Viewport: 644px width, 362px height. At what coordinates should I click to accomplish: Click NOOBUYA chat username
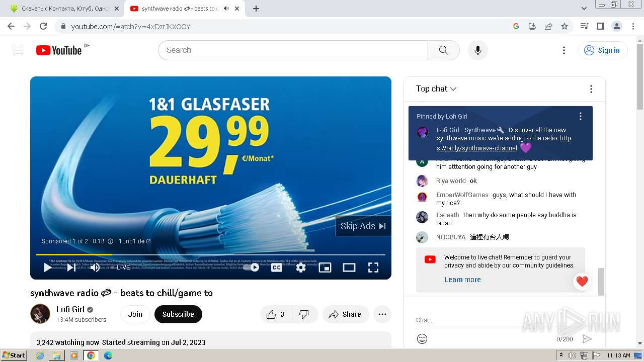pyautogui.click(x=451, y=237)
